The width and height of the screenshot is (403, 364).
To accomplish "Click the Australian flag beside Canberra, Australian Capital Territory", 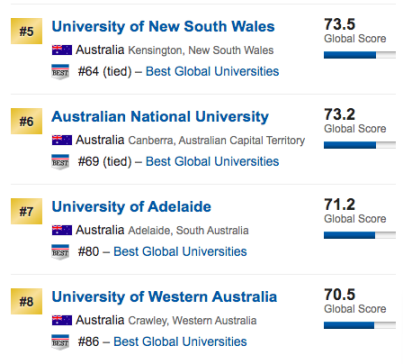I will [62, 140].
